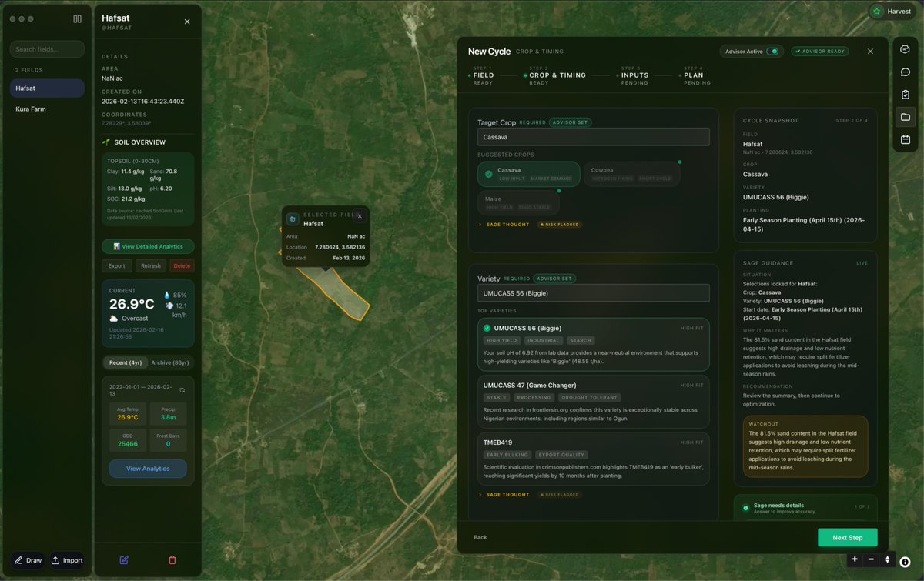Toggle the Advisor Active switch

pos(772,52)
